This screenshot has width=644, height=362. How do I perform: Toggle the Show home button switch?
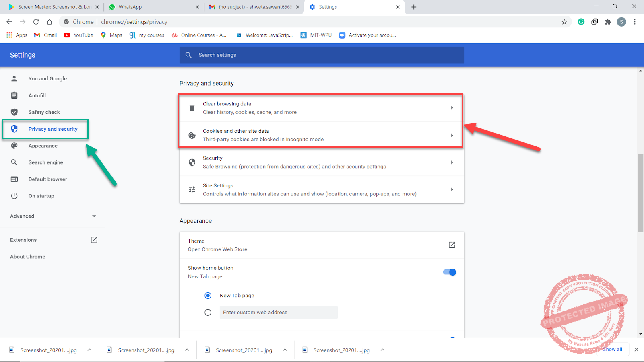(449, 272)
